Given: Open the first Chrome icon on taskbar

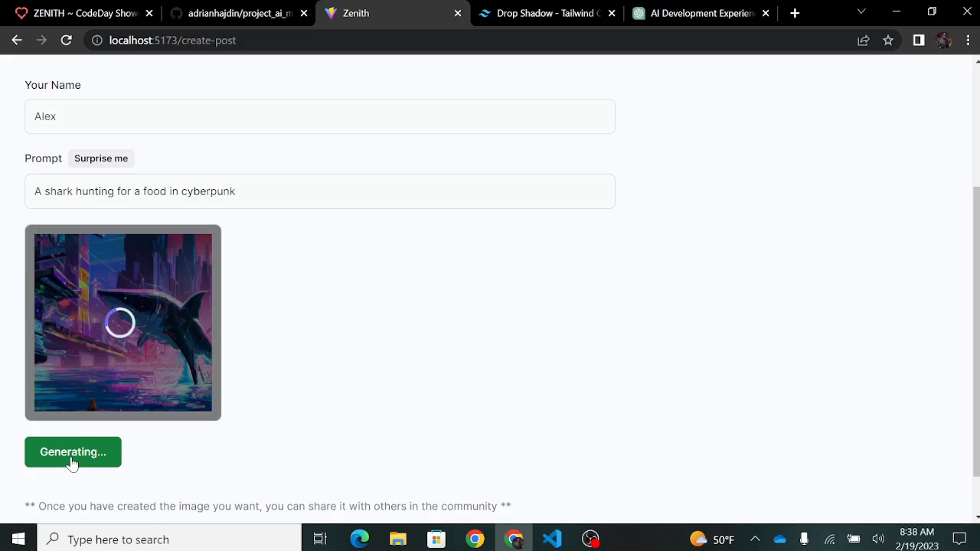Looking at the screenshot, I should [475, 539].
